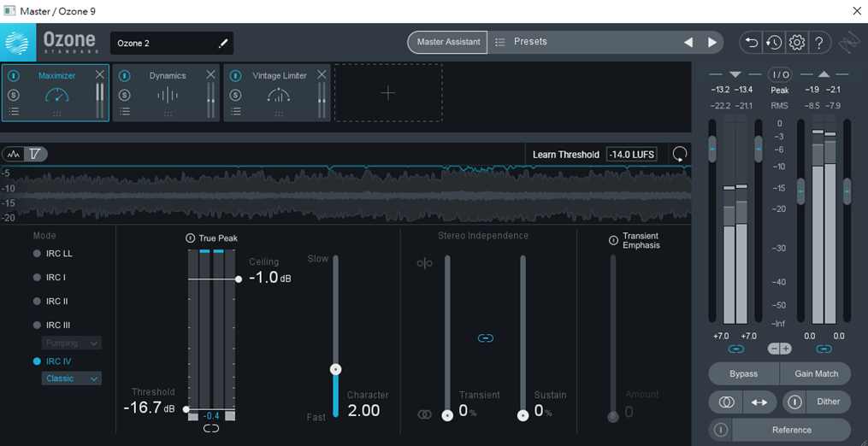
Task: Sum to mono with the overlapping circles icon
Action: pos(726,402)
